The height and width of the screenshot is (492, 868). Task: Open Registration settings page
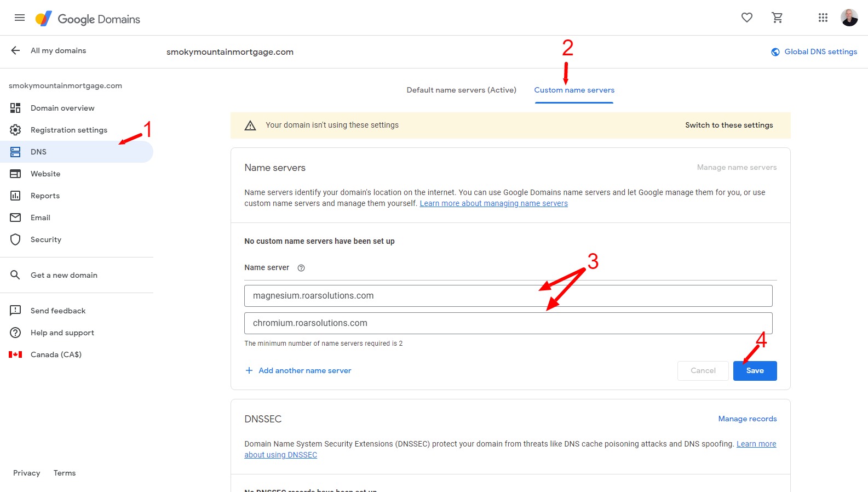pos(69,130)
